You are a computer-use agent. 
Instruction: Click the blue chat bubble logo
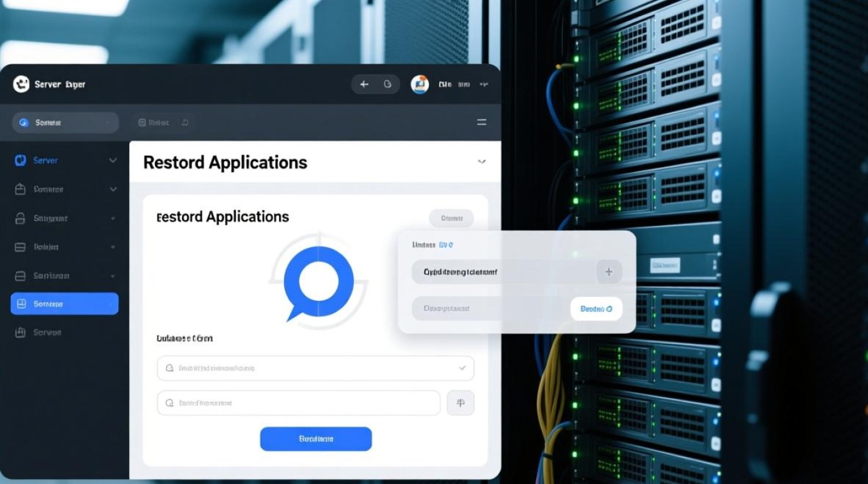[319, 283]
